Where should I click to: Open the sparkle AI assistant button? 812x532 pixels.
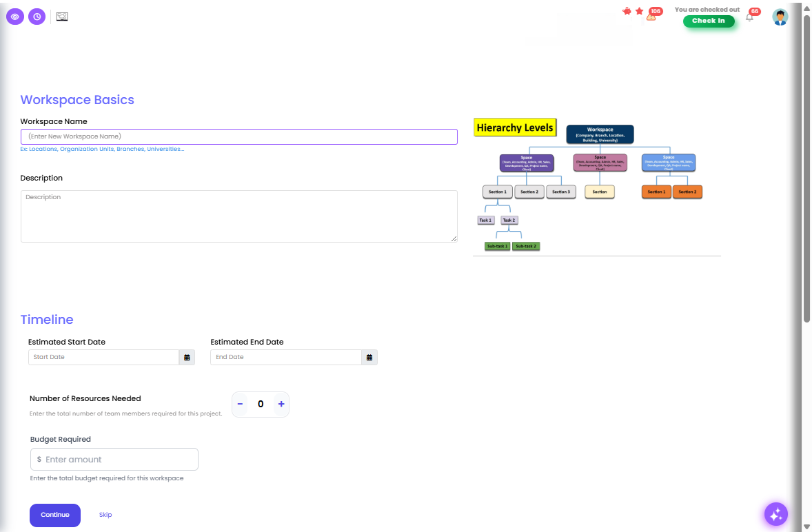tap(775, 514)
